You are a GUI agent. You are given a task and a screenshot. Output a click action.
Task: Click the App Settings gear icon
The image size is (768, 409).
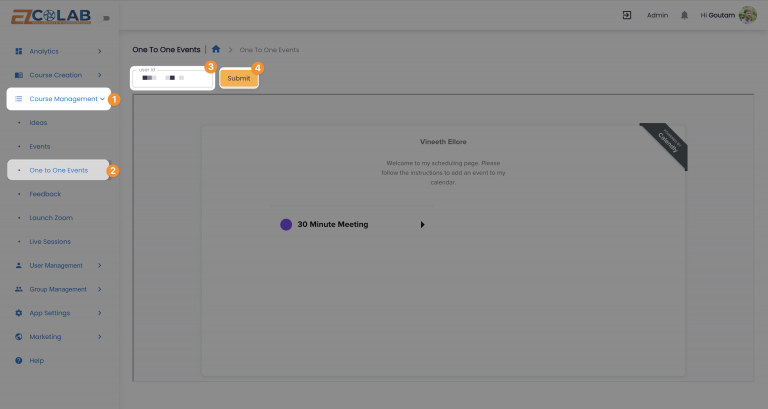[x=19, y=313]
